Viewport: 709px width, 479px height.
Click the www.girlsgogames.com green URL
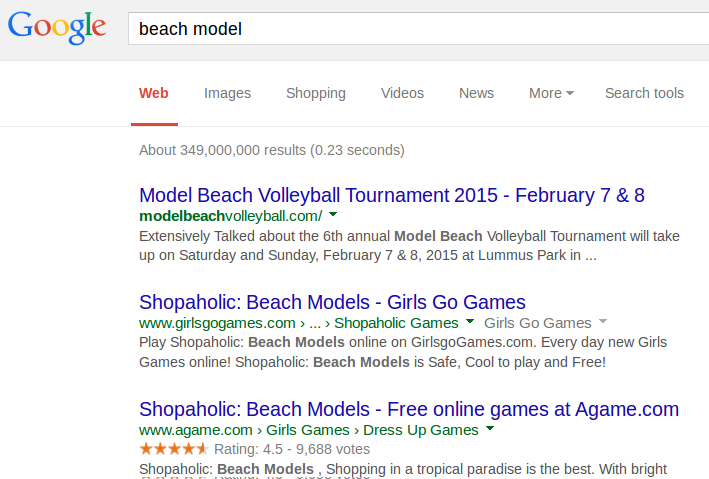pyautogui.click(x=217, y=323)
